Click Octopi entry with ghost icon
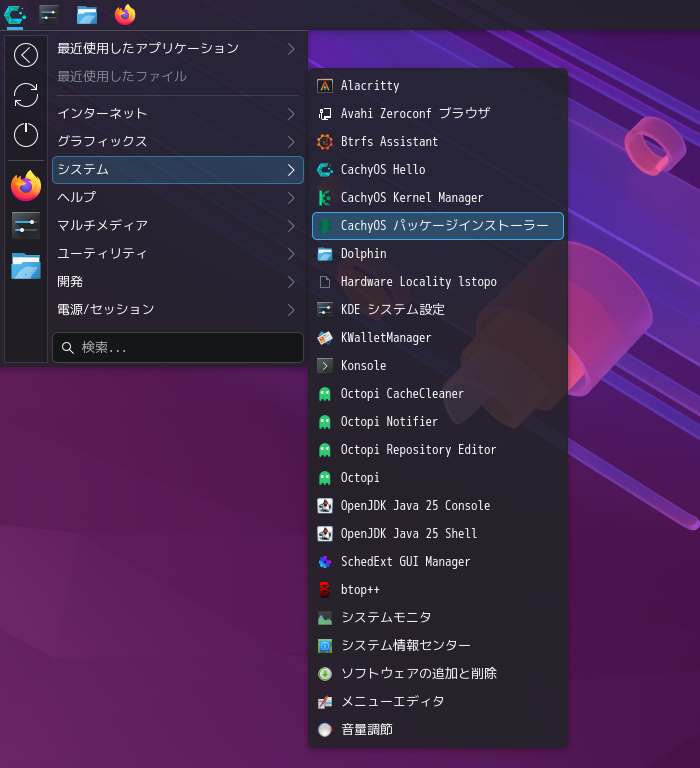This screenshot has height=768, width=700. (437, 478)
